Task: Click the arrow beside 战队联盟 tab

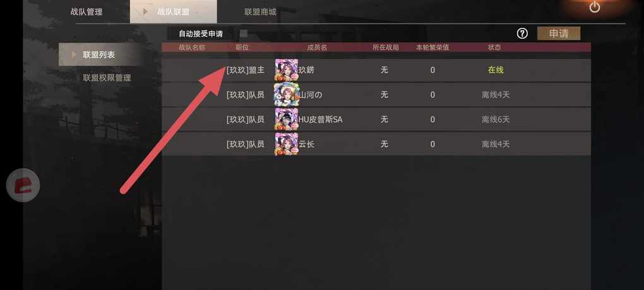Action: (145, 12)
